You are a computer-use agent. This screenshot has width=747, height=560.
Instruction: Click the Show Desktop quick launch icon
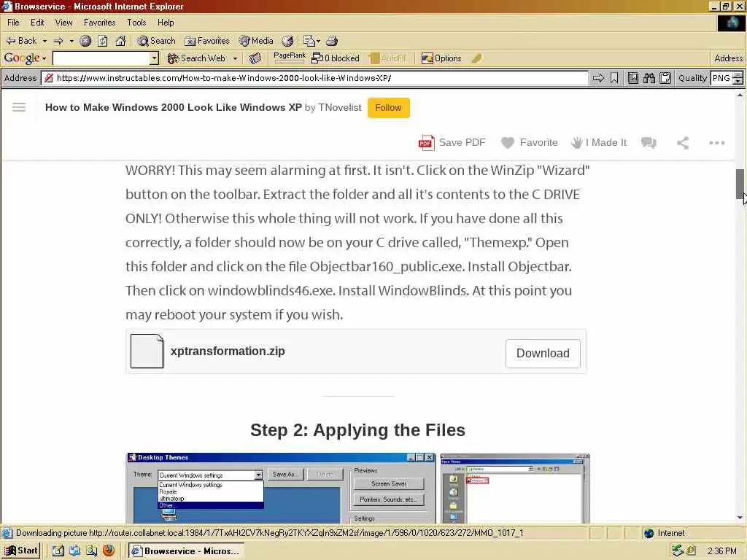(x=58, y=551)
